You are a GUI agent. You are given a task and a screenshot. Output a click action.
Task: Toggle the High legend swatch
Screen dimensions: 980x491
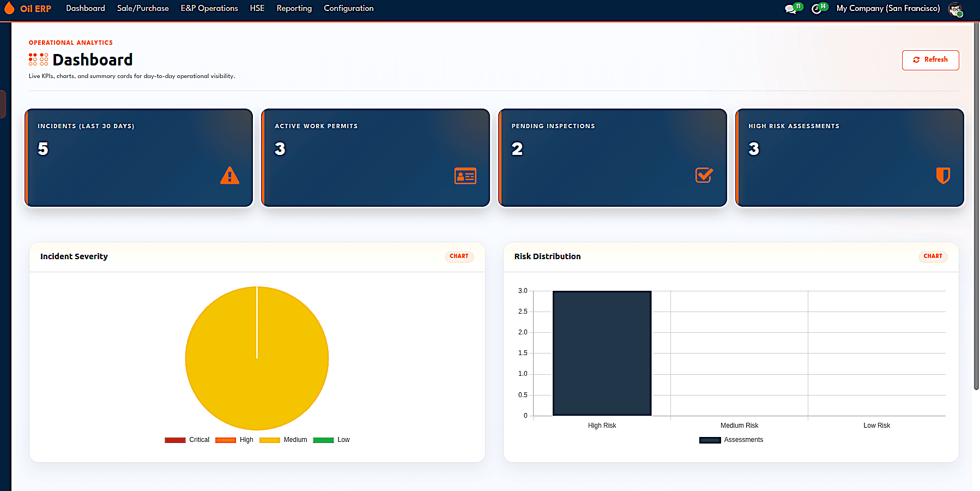[x=226, y=440]
